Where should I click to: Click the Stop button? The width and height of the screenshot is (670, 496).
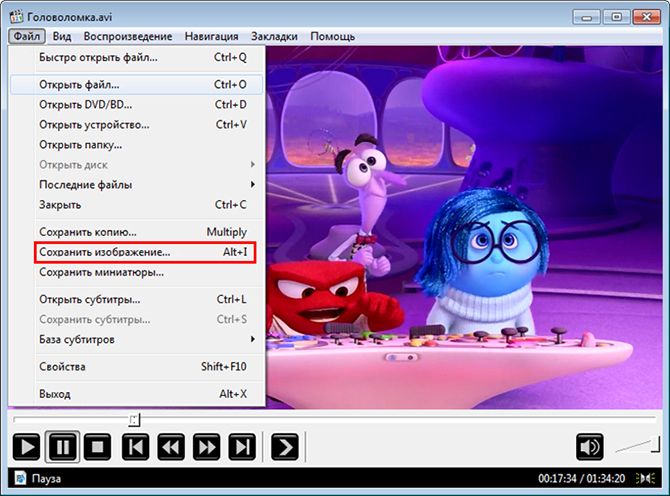coord(97,447)
